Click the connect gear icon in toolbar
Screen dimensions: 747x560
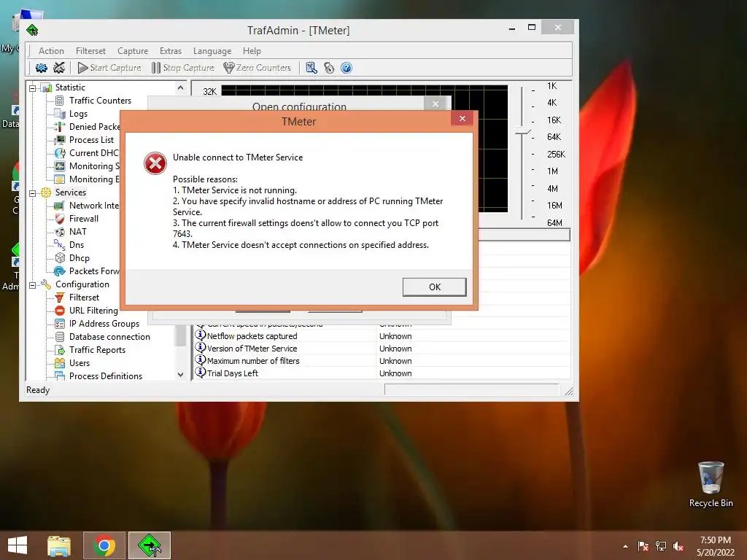point(42,68)
